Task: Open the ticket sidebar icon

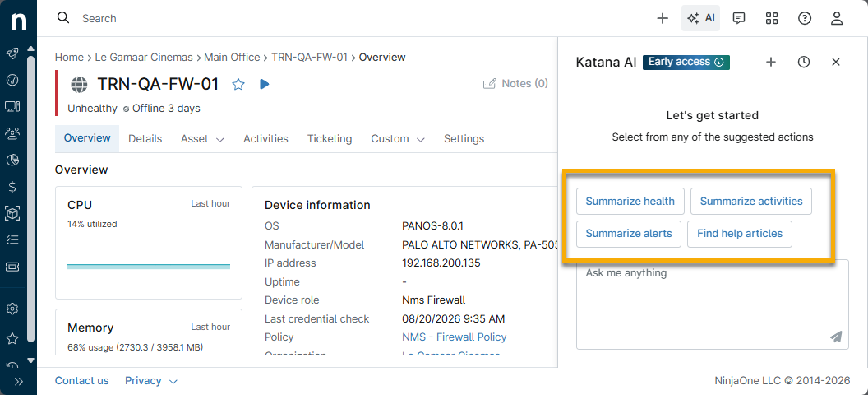Action: [x=12, y=267]
